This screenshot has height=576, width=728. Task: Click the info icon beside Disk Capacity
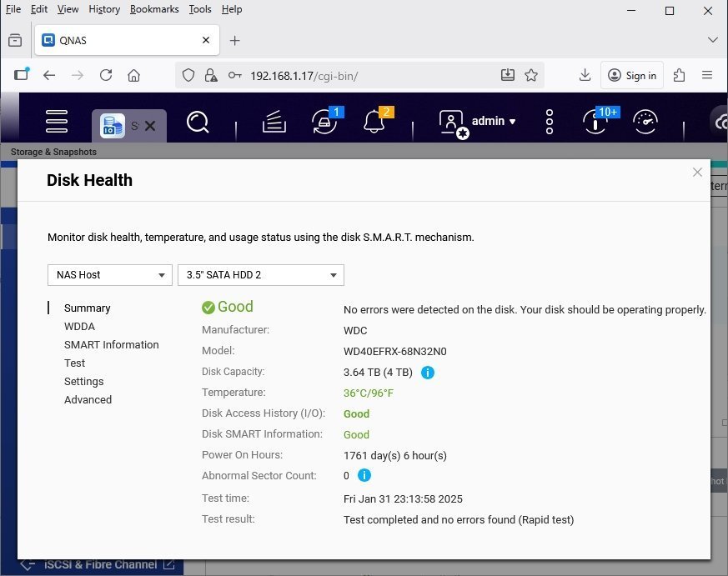click(x=428, y=373)
